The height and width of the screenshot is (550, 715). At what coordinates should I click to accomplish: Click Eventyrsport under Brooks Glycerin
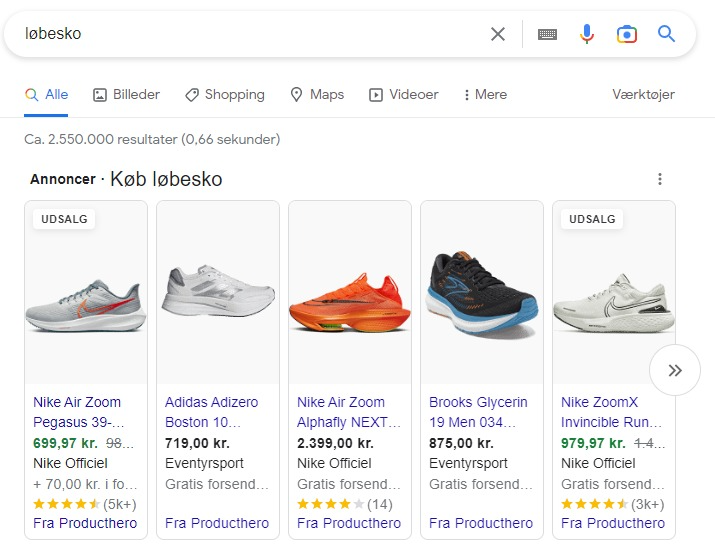click(x=468, y=463)
